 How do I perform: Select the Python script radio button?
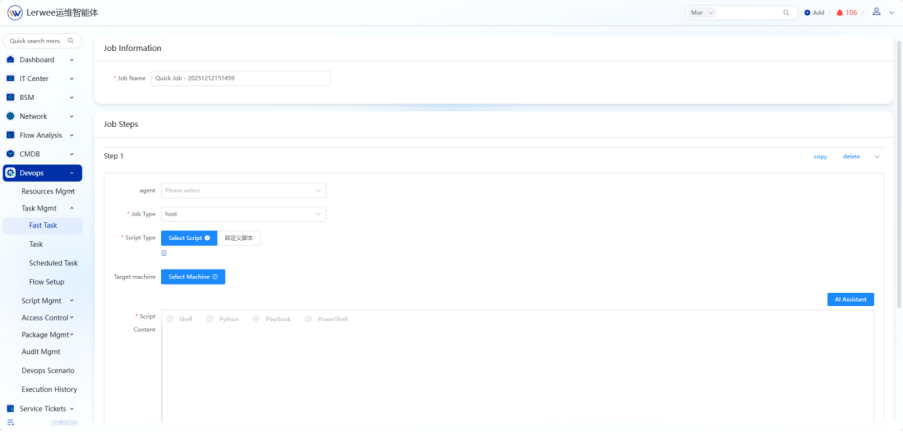point(210,319)
